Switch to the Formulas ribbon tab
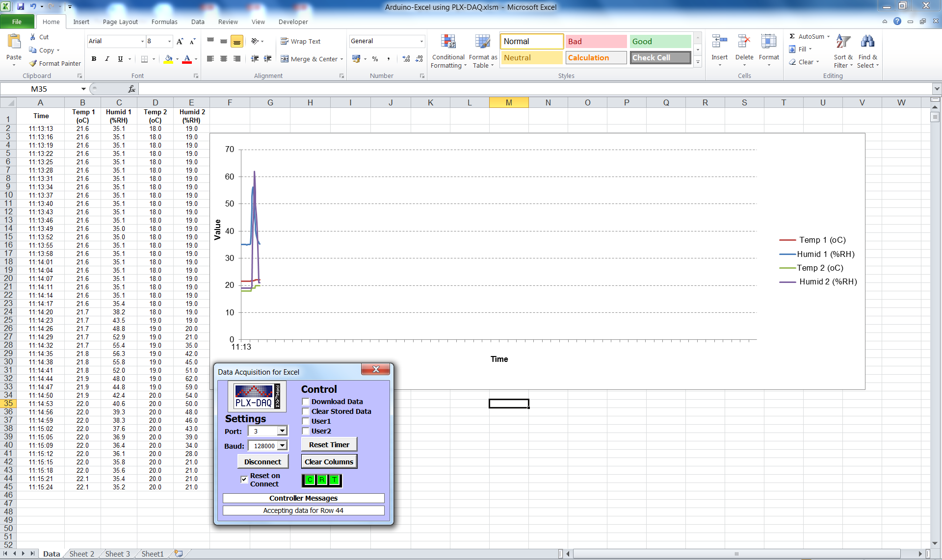Screen dimensions: 942x560 coord(164,22)
